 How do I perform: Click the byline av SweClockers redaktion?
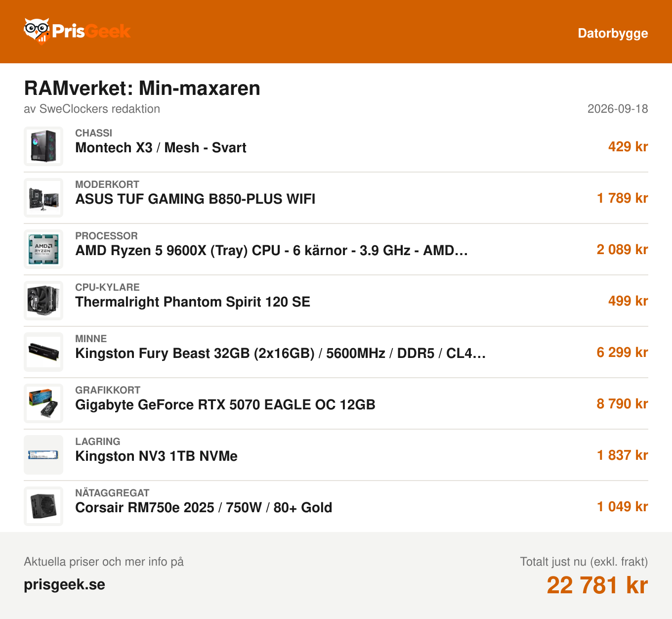pyautogui.click(x=92, y=109)
